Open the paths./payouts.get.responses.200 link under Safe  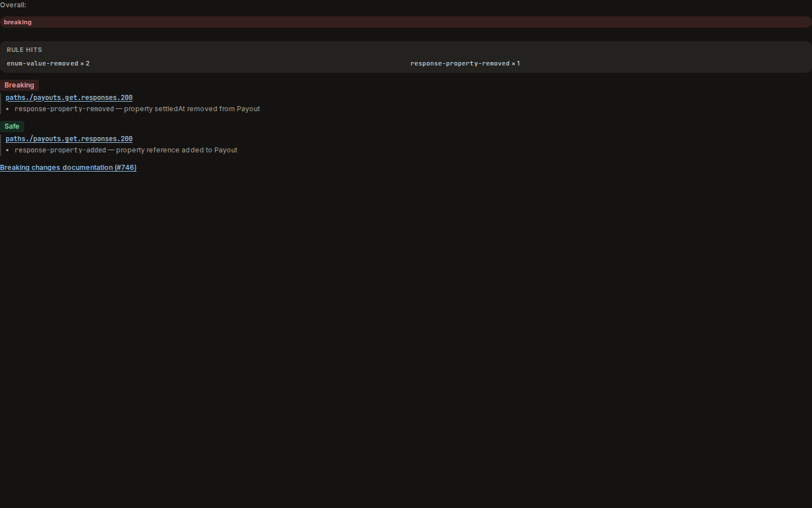click(69, 139)
